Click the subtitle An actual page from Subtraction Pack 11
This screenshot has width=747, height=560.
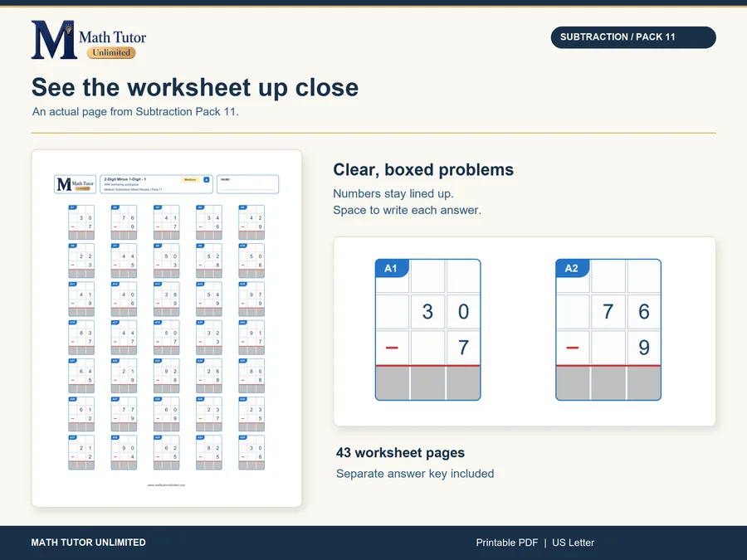point(135,111)
